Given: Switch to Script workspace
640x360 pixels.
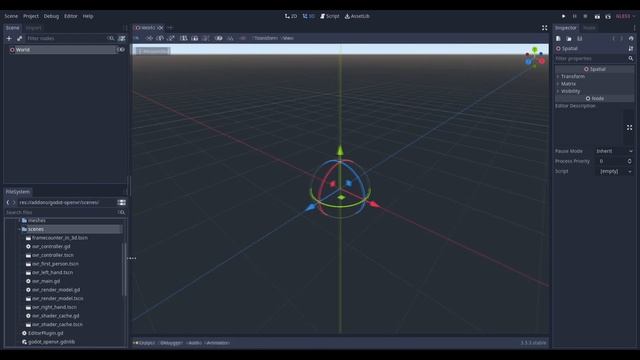Looking at the screenshot, I should (x=329, y=16).
